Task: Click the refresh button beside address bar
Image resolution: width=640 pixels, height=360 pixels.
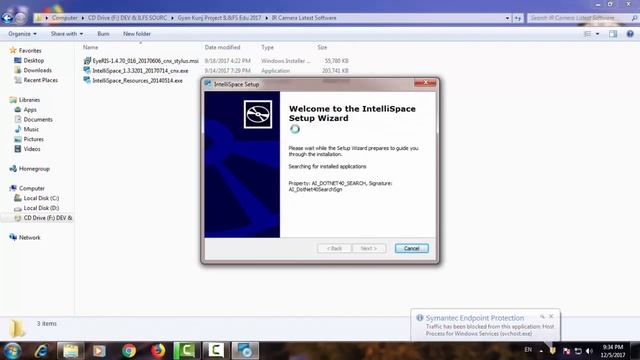Action: tap(518, 18)
